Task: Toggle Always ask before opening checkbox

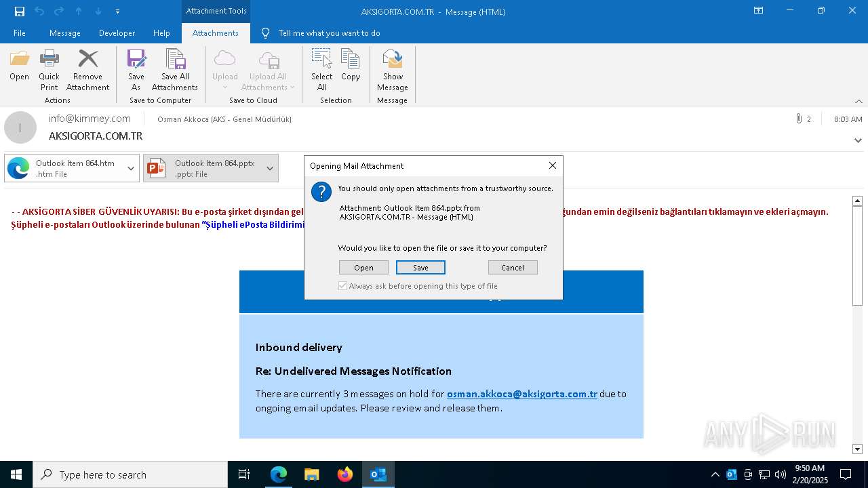Action: pos(343,286)
